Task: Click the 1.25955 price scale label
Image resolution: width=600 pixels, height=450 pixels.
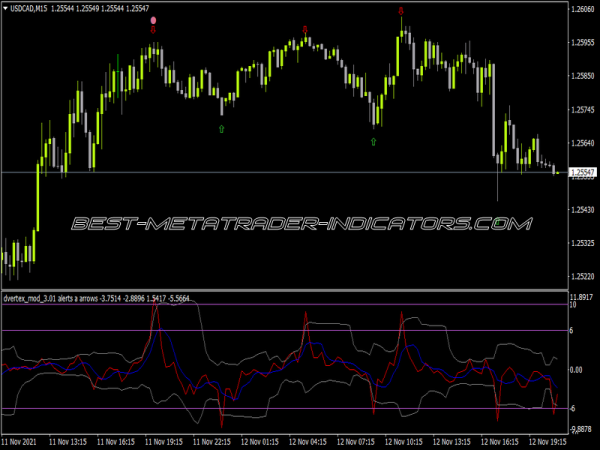Action: click(582, 42)
